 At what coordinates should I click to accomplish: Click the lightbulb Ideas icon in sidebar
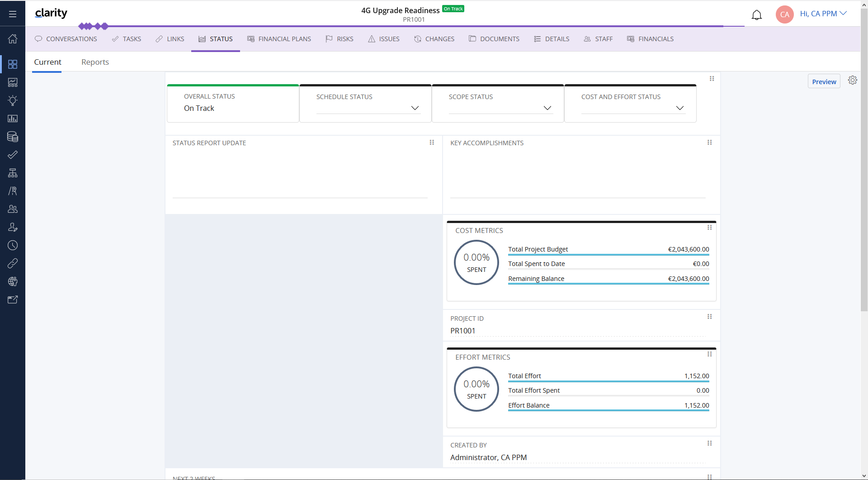click(x=13, y=100)
